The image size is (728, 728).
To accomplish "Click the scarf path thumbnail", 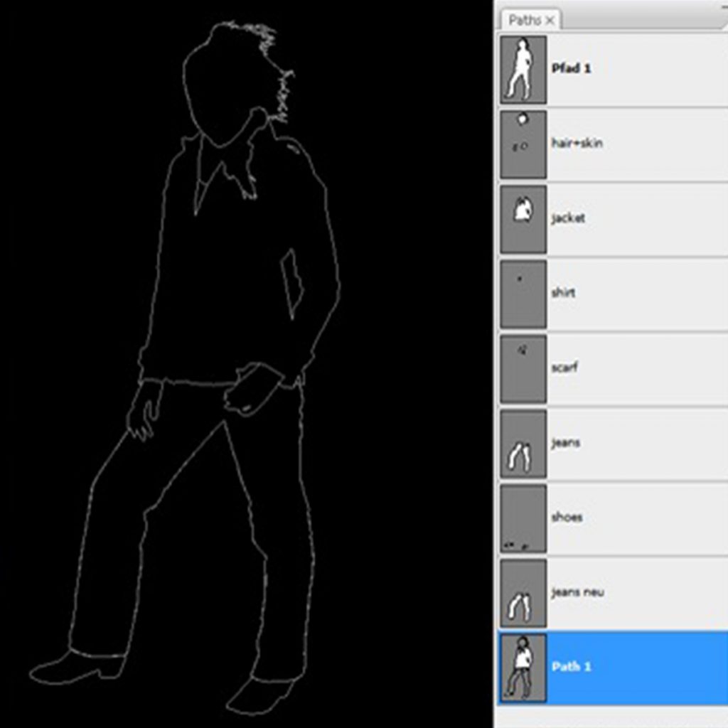I will coord(523,369).
